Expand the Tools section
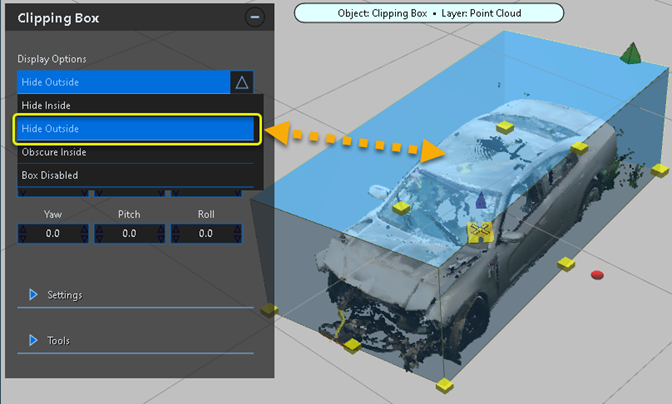Image resolution: width=672 pixels, height=404 pixels. pyautogui.click(x=33, y=341)
